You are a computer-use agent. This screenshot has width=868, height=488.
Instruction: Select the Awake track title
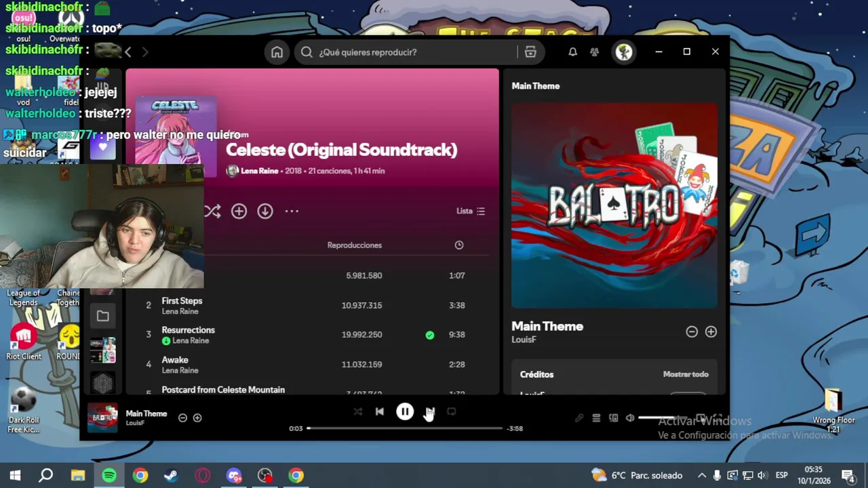pyautogui.click(x=175, y=360)
